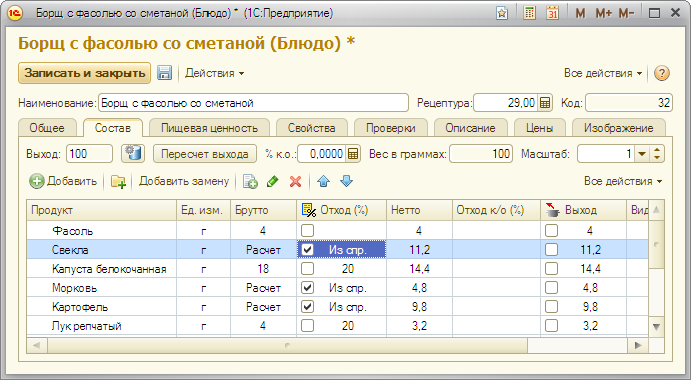691x380 pixels.
Task: Switch to the Общее tab
Action: (47, 128)
